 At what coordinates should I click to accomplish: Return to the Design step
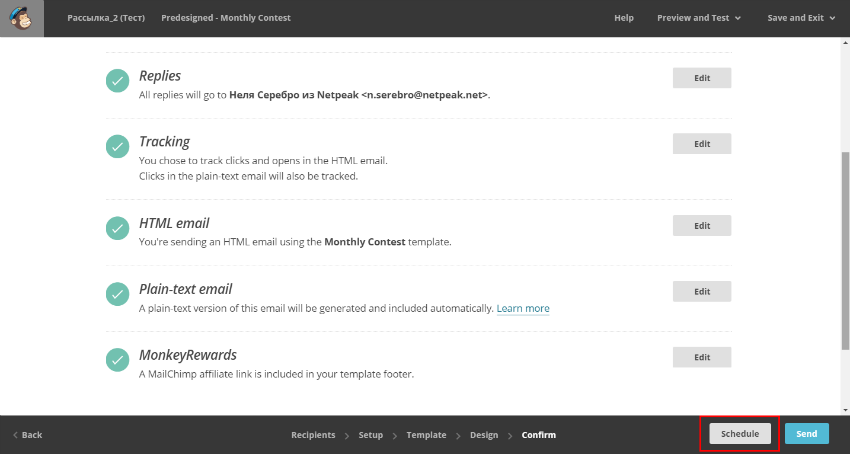tap(484, 435)
